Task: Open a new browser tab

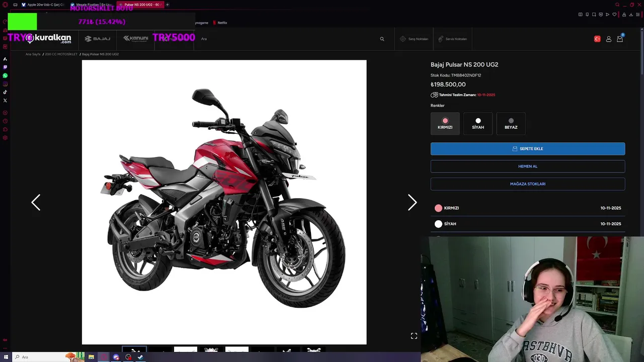Action: (x=168, y=5)
